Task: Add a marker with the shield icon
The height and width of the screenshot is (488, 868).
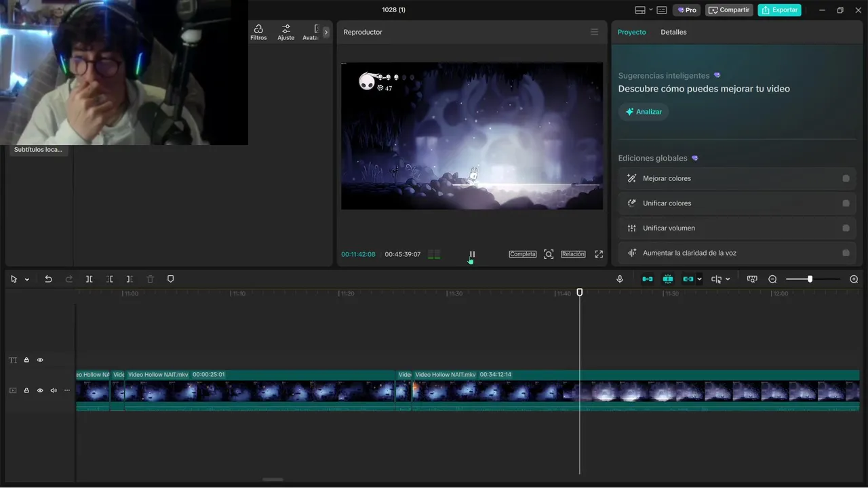Action: pyautogui.click(x=171, y=279)
